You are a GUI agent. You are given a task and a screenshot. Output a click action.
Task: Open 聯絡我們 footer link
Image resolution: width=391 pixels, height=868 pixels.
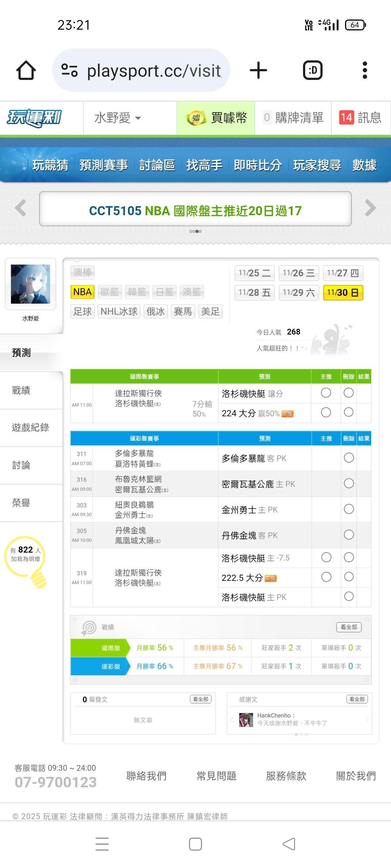tap(146, 776)
